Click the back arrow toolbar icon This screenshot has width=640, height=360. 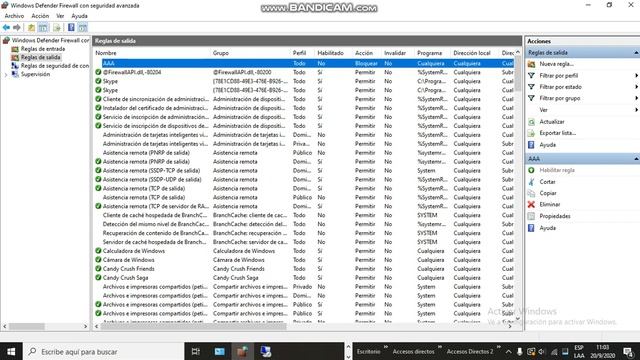tap(6, 27)
